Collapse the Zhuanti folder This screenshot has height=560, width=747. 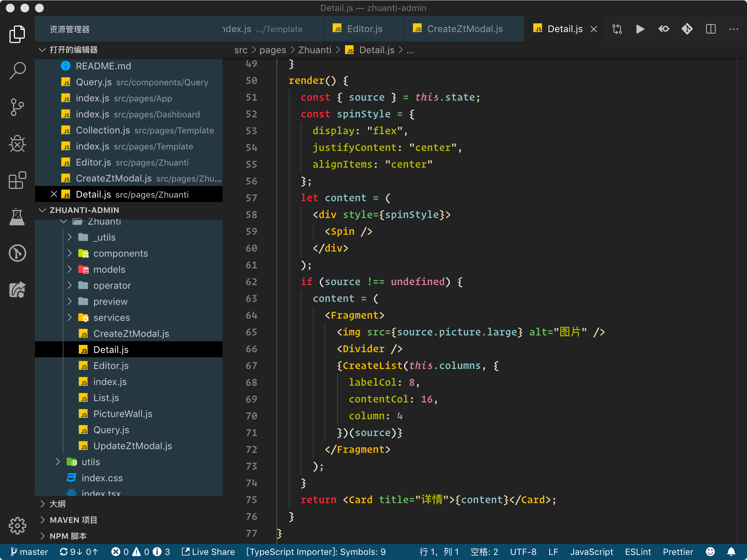63,221
